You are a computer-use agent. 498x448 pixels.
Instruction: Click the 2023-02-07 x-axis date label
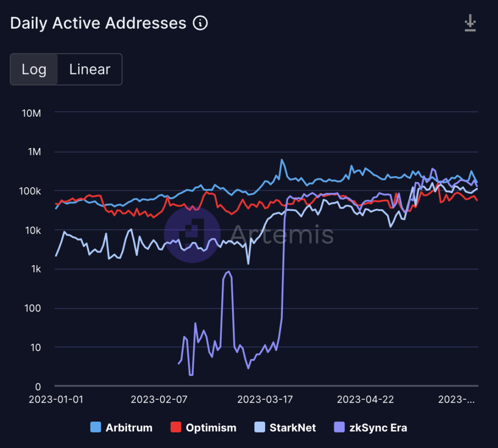click(x=159, y=399)
